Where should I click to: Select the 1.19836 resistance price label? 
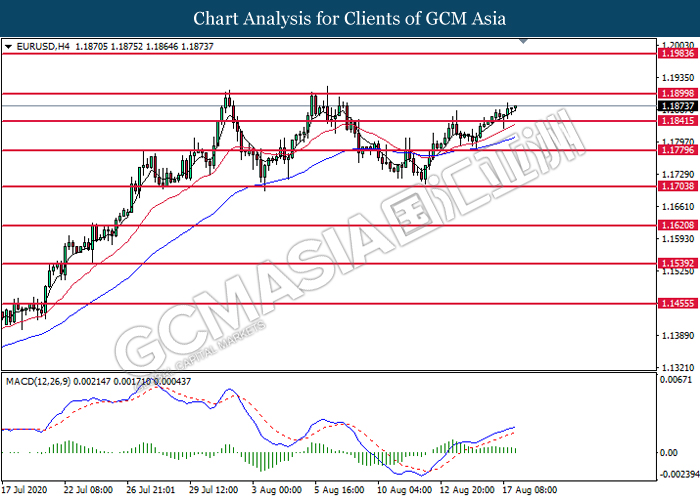[x=678, y=54]
